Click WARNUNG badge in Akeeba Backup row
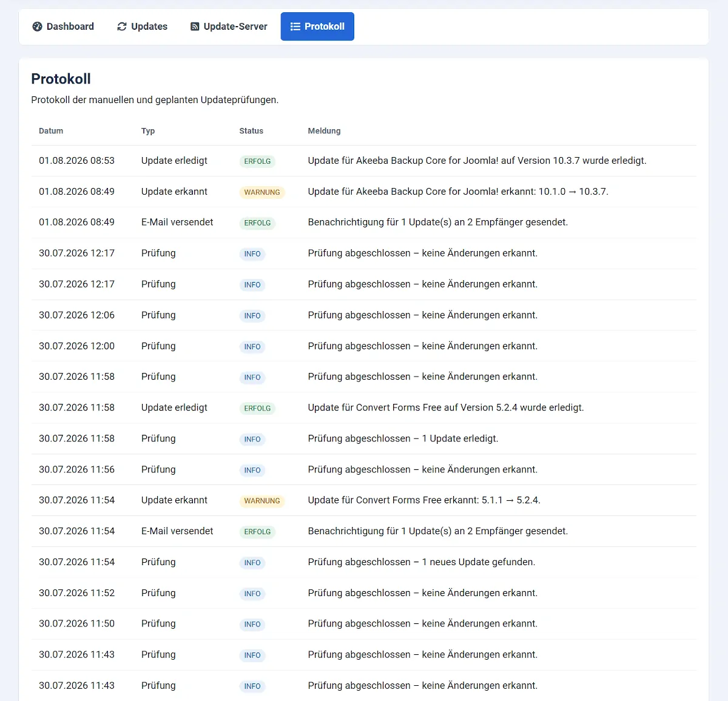728x701 pixels. tap(262, 192)
